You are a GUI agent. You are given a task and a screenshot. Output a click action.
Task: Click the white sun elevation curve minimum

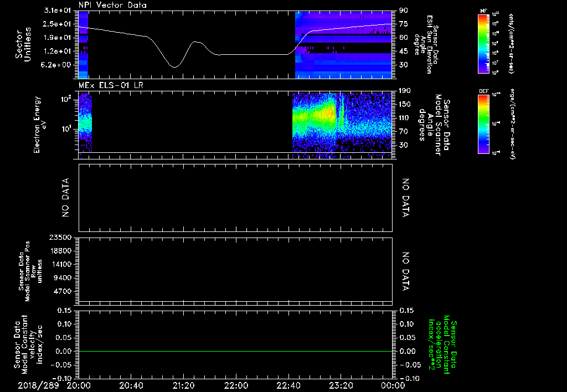[x=174, y=67]
